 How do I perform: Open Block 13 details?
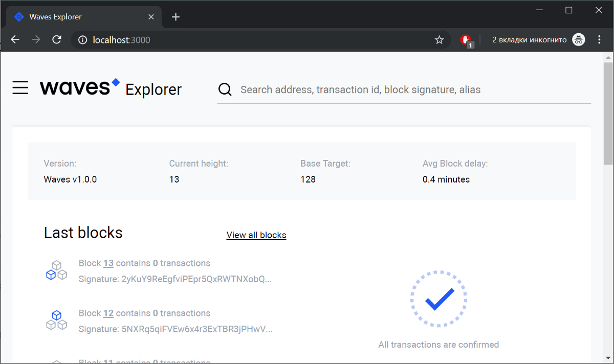pos(109,263)
